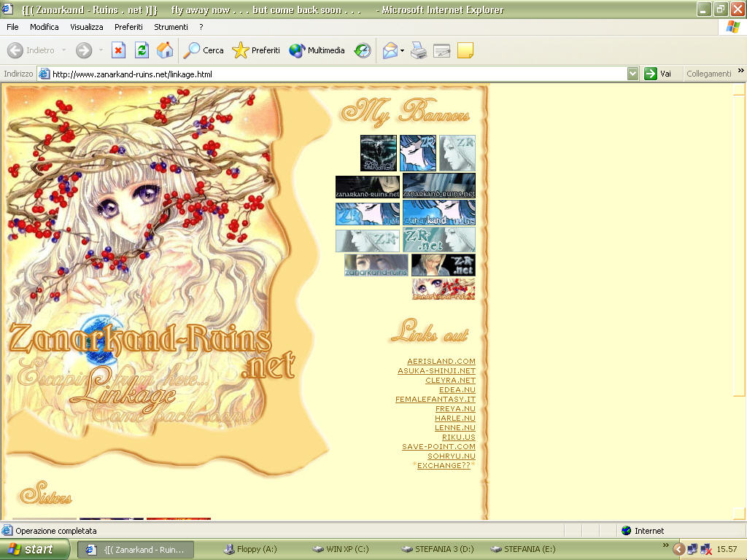Expand hidden system tray icons arrow
Screen dimensions: 747x560
pos(679,549)
